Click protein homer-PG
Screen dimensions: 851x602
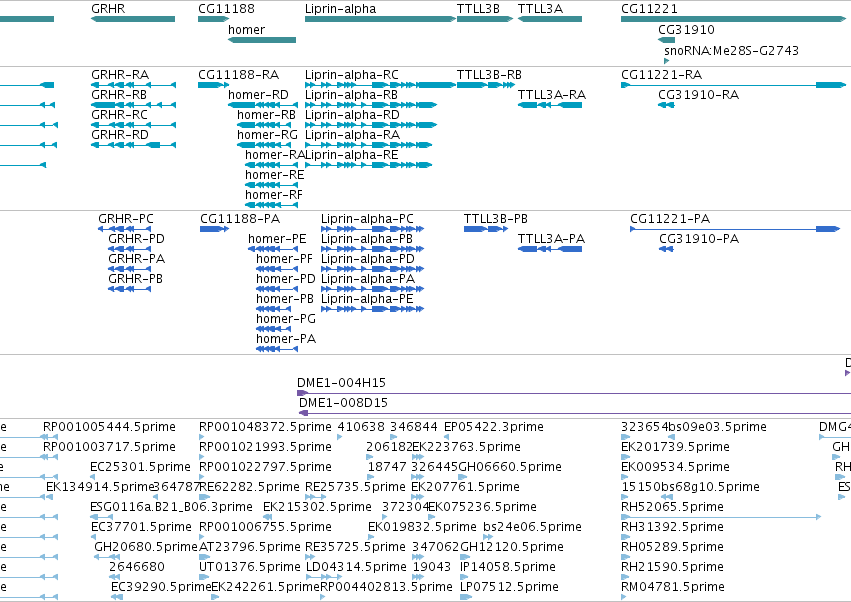[273, 329]
